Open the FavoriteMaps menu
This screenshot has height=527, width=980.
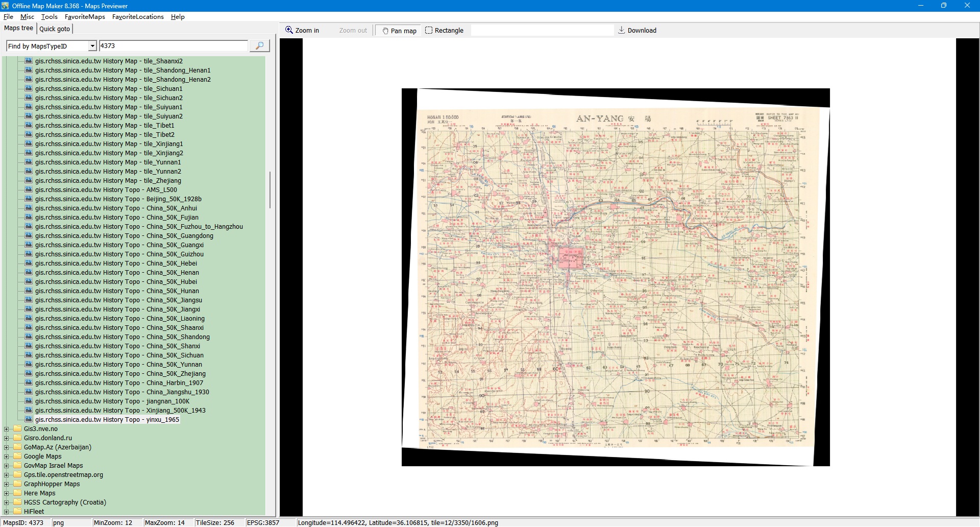point(85,17)
